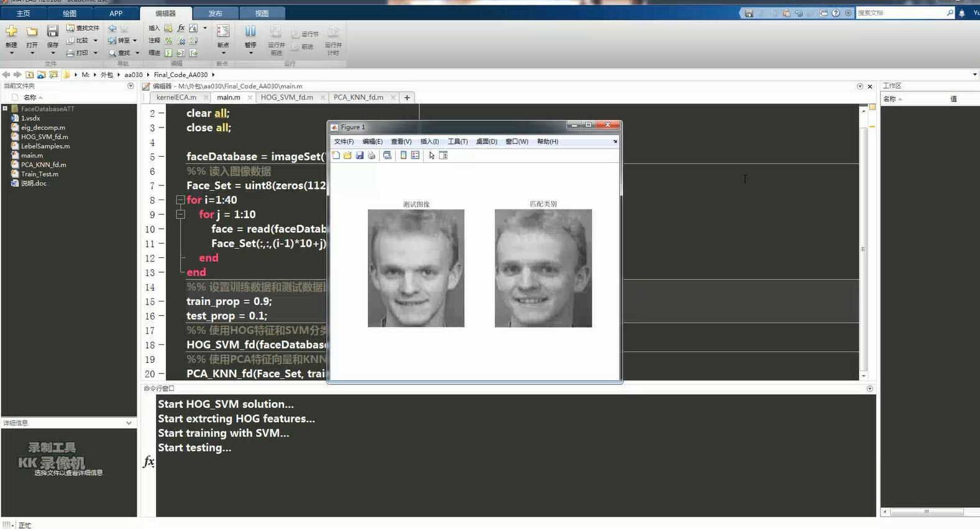The height and width of the screenshot is (529, 980).
Task: Select the Edit Plot arrow tool in Figure 1
Action: [432, 155]
